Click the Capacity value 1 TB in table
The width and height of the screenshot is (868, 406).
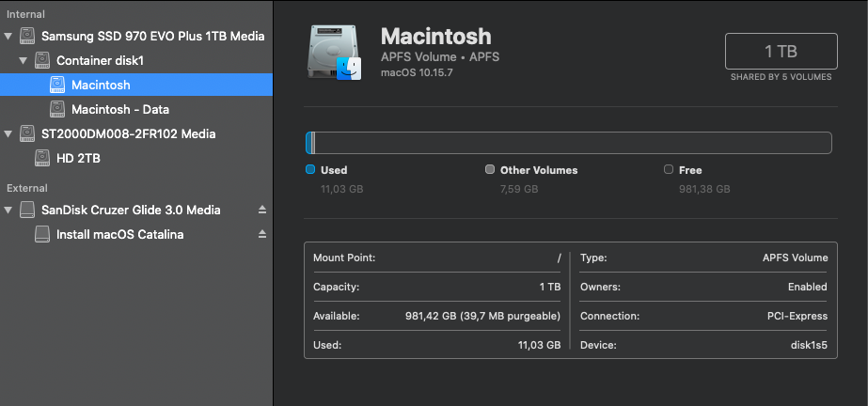(x=550, y=287)
